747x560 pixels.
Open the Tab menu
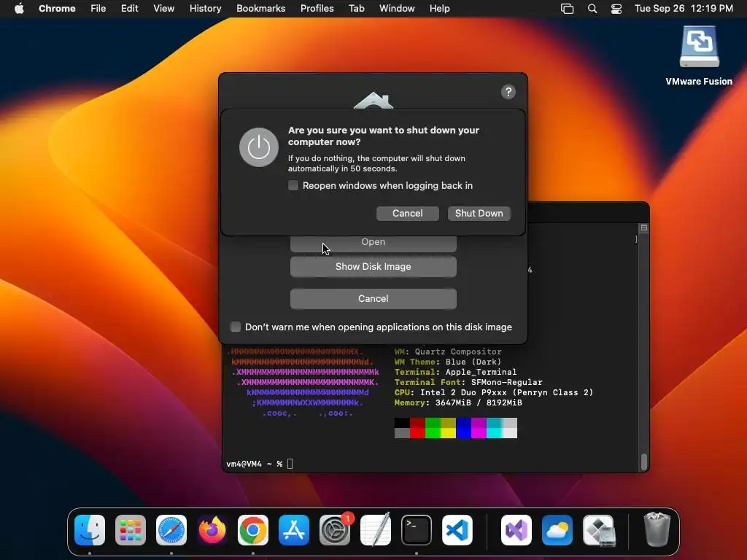(356, 9)
